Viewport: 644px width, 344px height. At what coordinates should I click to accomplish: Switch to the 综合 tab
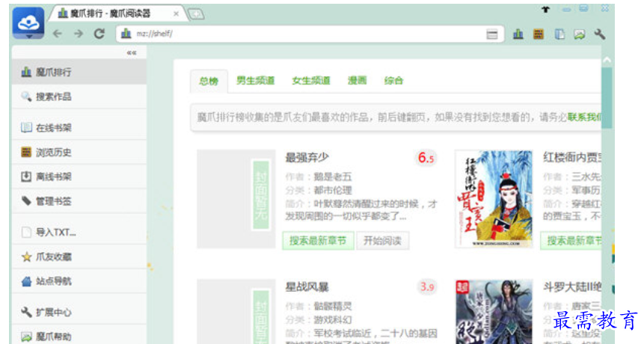point(393,81)
